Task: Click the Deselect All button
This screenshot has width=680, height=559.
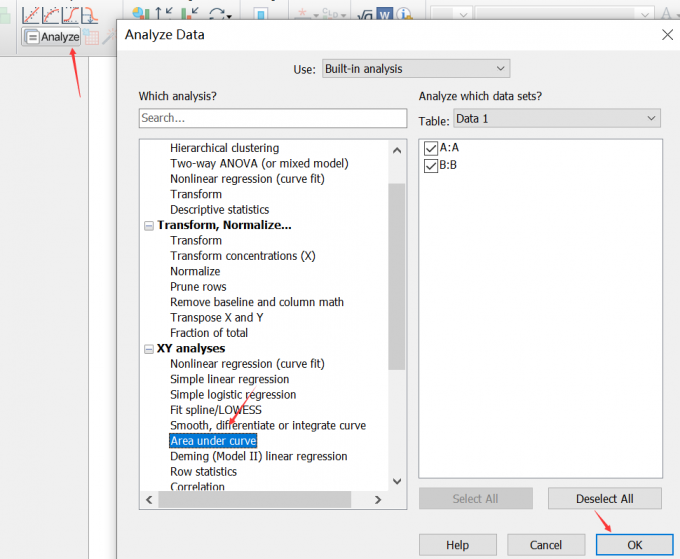Action: pos(604,499)
